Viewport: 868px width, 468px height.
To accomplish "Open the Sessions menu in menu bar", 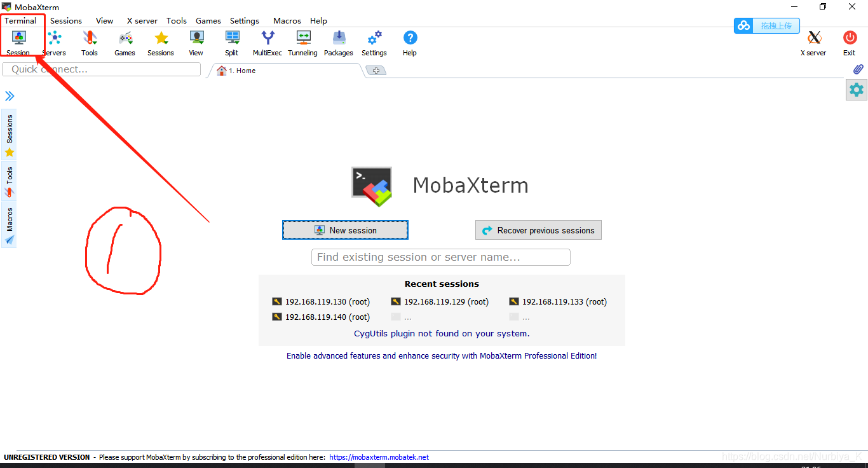I will pos(66,20).
